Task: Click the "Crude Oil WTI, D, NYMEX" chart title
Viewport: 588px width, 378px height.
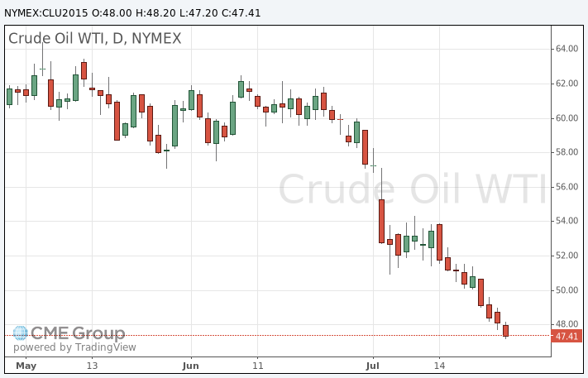Action: click(94, 39)
